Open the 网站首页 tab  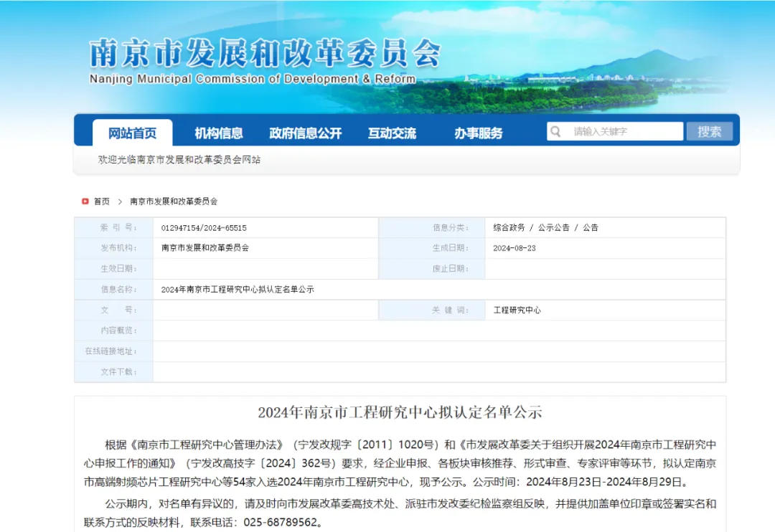(133, 133)
